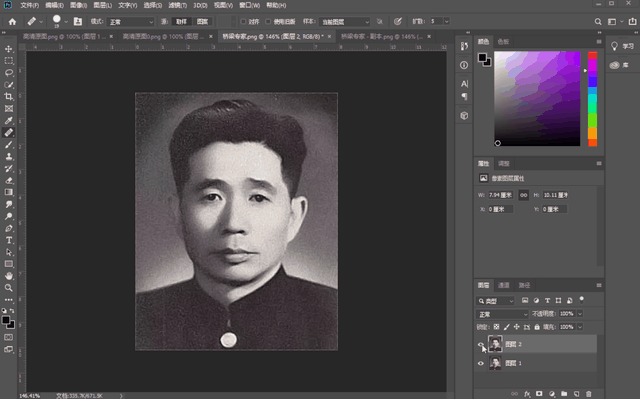Screen dimensions: 640x399
Task: Toggle Quick Mask mode icon
Action: (9, 337)
